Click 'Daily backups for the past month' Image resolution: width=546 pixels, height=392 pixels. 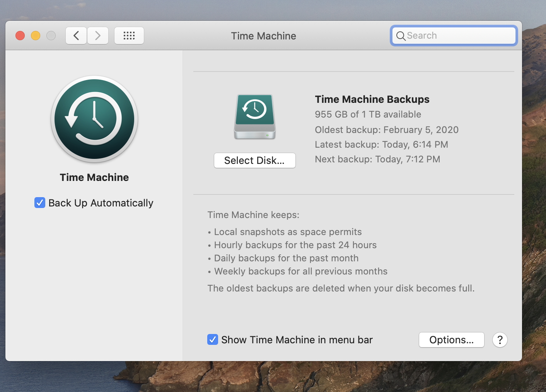pyautogui.click(x=286, y=258)
